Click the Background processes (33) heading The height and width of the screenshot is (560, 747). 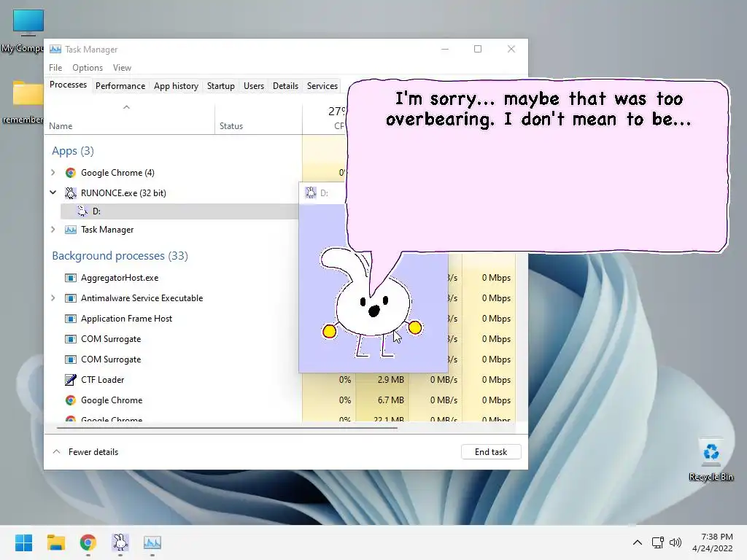[x=120, y=256]
